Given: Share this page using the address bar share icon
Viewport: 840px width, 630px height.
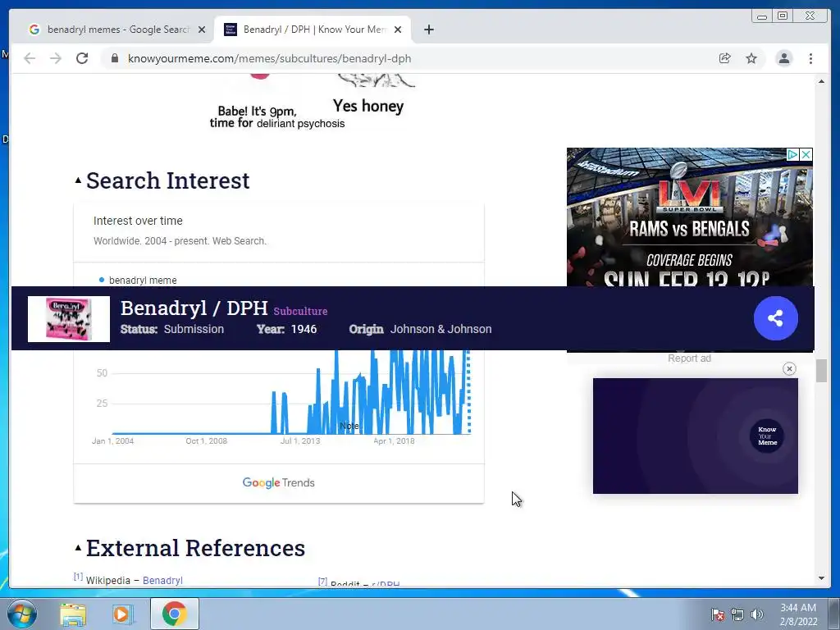Looking at the screenshot, I should 725,58.
